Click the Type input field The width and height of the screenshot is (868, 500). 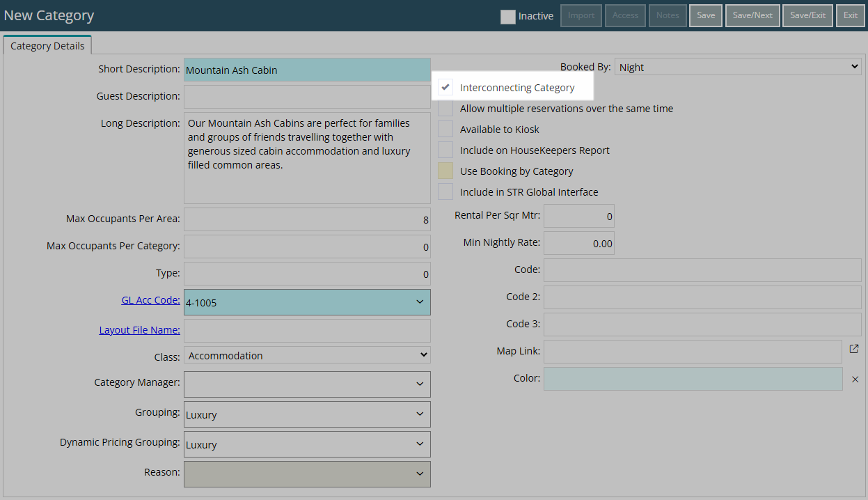[x=307, y=274]
